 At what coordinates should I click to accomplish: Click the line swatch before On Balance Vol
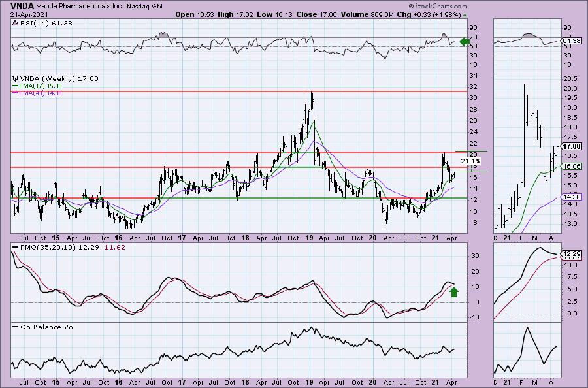16,327
